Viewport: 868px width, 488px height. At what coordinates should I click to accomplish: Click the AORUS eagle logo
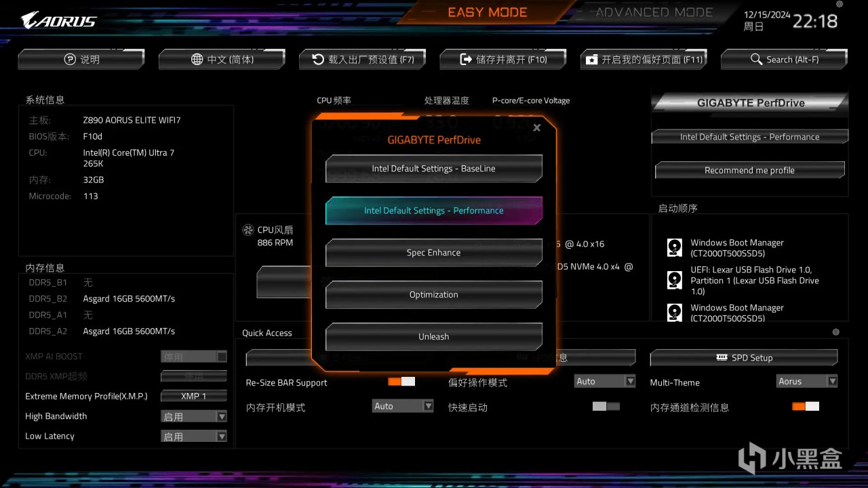tap(59, 20)
